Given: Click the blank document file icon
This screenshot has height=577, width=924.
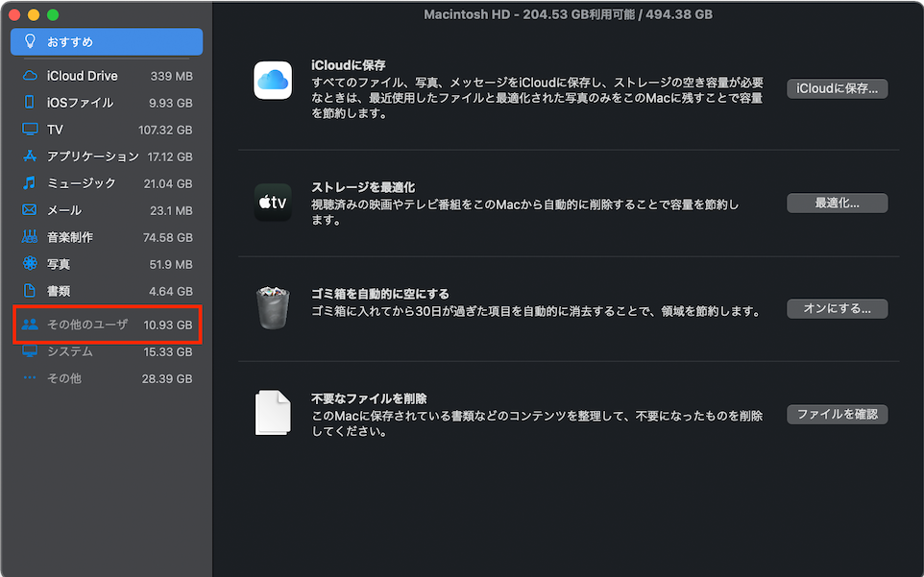Looking at the screenshot, I should click(273, 413).
